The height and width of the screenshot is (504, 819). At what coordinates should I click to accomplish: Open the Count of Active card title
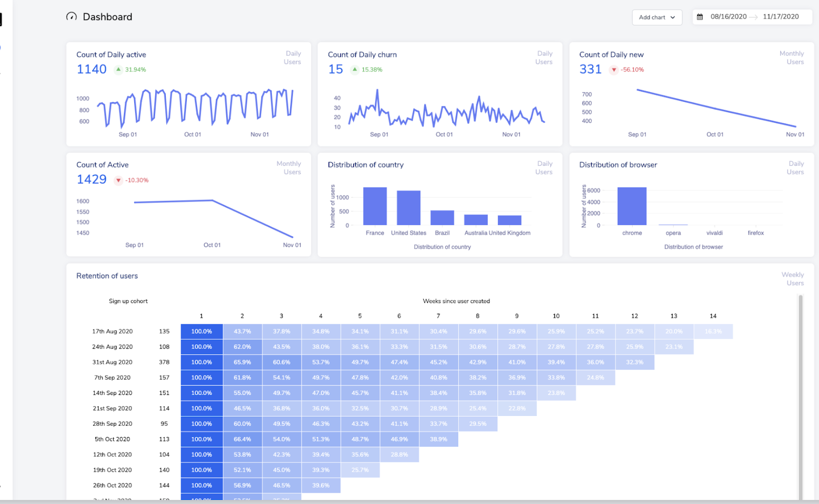coord(102,165)
